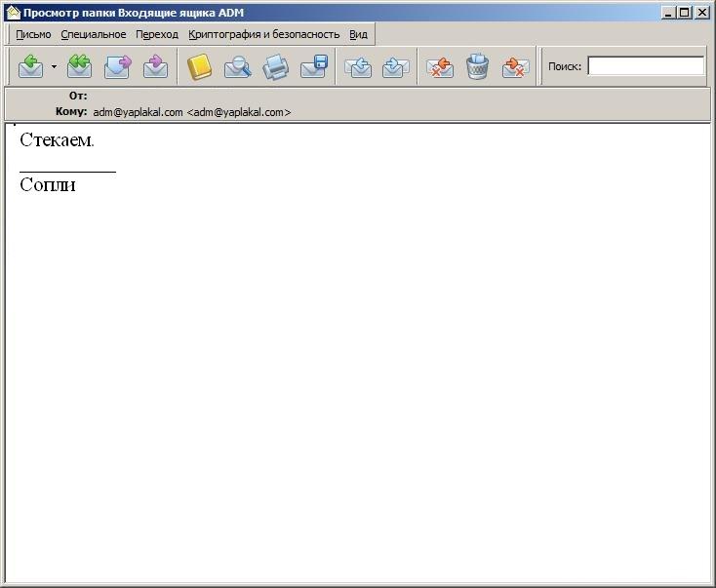
Task: Click the Forward message icon with open envelope
Action: point(118,66)
